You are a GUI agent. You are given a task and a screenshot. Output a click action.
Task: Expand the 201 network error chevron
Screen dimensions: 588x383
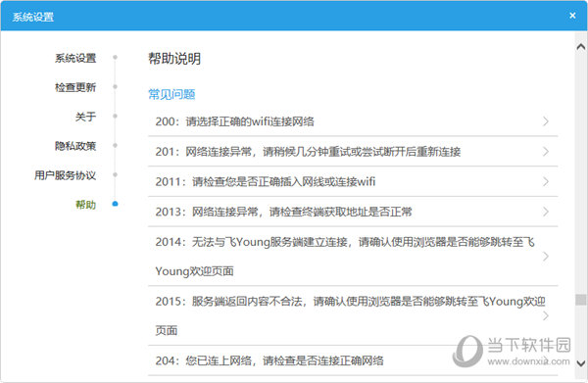point(546,152)
